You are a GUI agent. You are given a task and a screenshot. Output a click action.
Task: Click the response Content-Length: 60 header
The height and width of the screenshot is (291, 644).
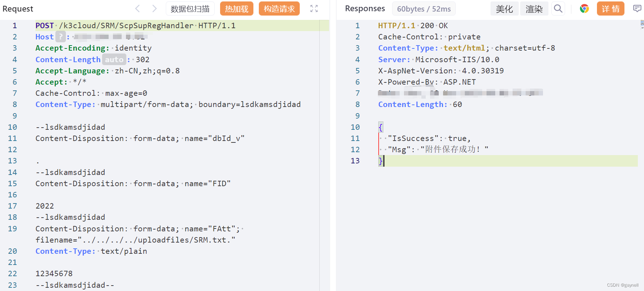click(x=420, y=104)
